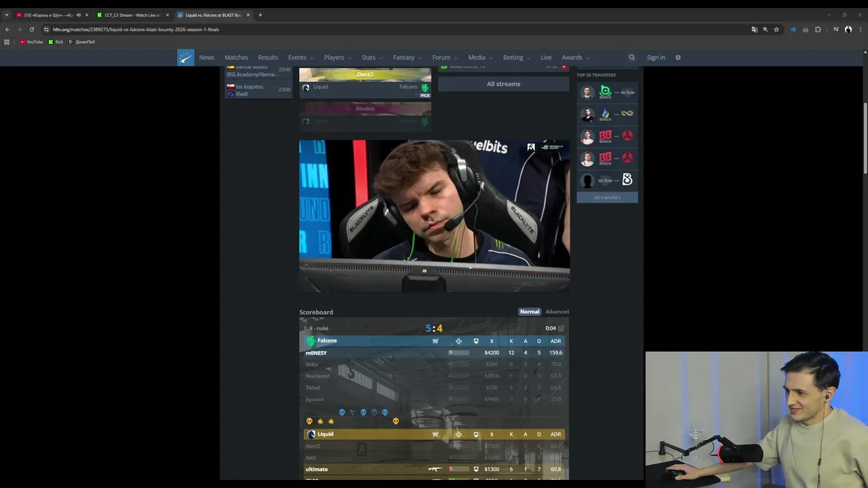The height and width of the screenshot is (488, 868).
Task: Expand the Betting dropdown menu
Action: pyautogui.click(x=517, y=58)
